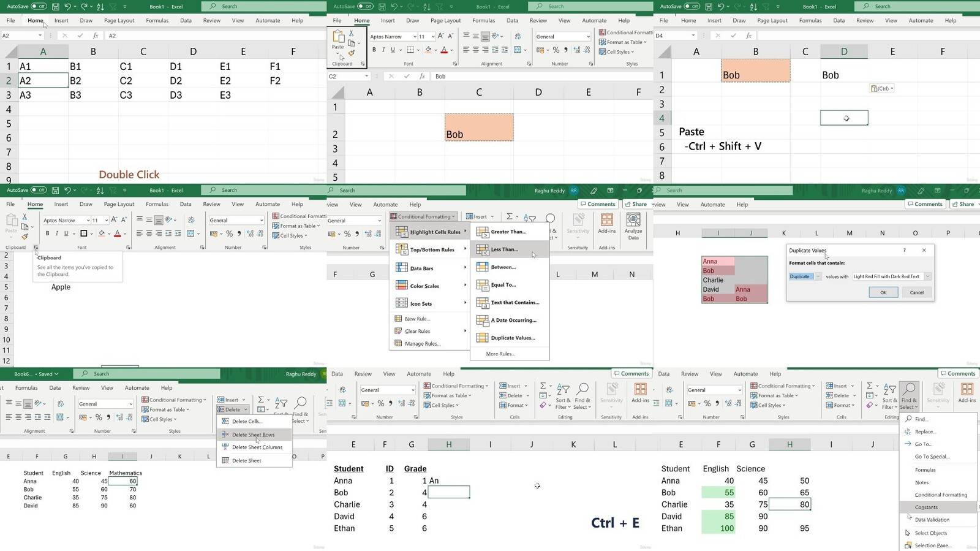Click the red Font Color button in C2 Bob window
Screen dimensions: 980x551
pos(444,50)
